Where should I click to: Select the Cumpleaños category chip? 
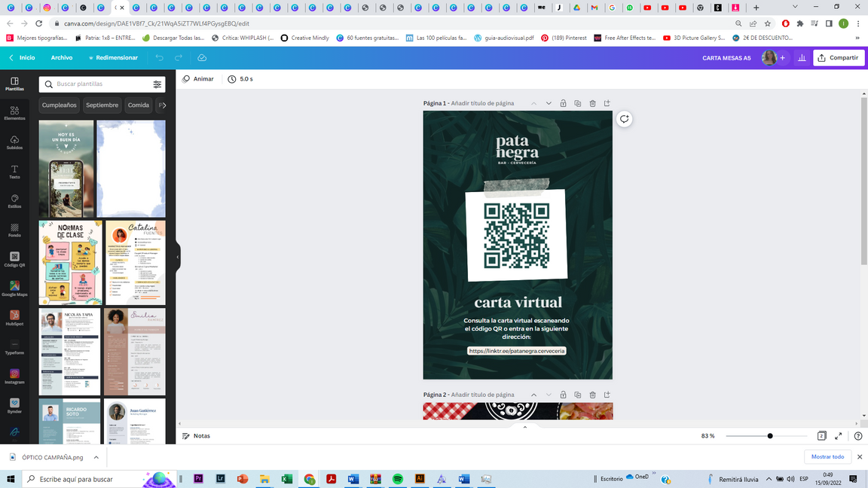(60, 105)
